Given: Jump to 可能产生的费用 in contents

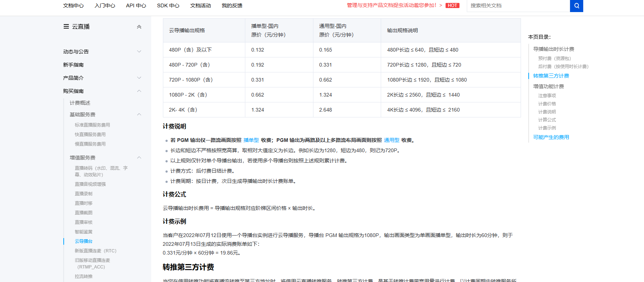Looking at the screenshot, I should point(551,137).
